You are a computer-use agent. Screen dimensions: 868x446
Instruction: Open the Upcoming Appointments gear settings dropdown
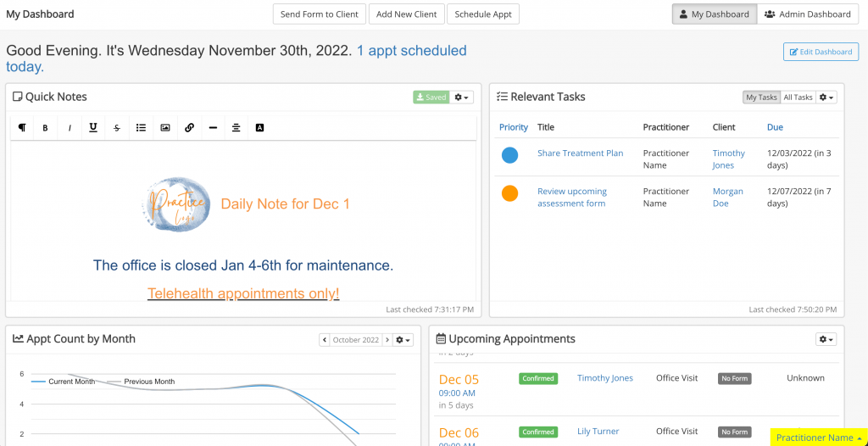[x=826, y=339]
